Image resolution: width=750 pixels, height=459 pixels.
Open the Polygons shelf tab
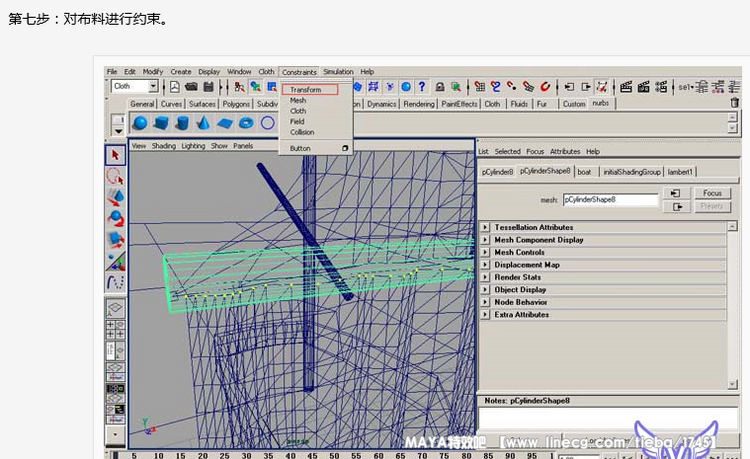[x=236, y=103]
